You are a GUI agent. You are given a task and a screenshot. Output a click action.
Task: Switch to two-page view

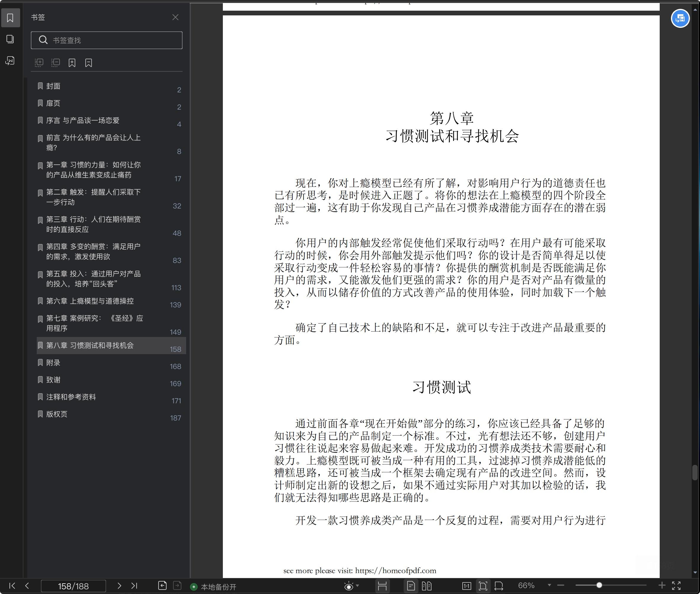(x=427, y=586)
